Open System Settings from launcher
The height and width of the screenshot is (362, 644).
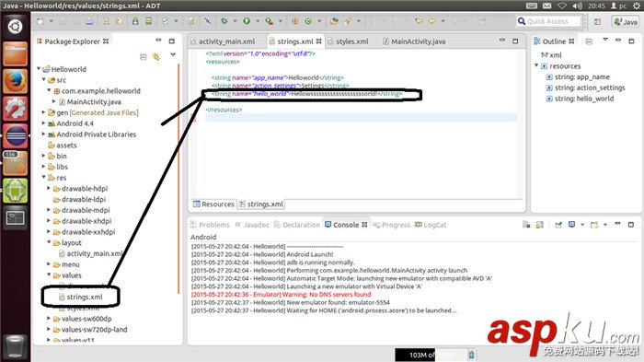pyautogui.click(x=16, y=109)
